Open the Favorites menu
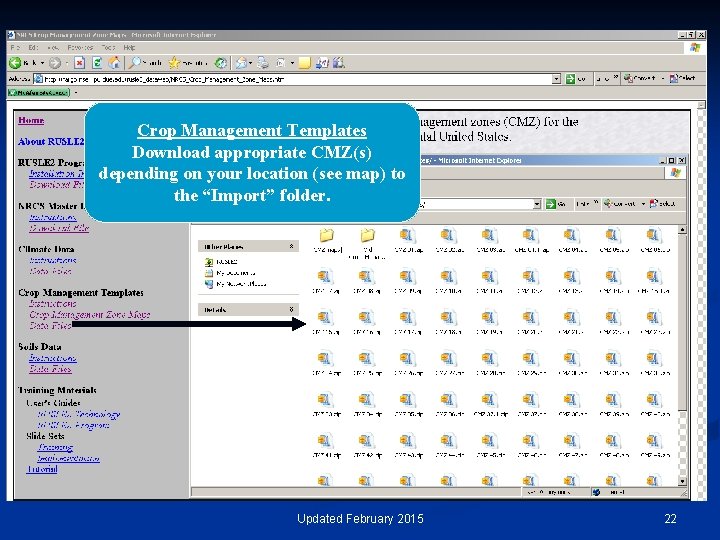Image resolution: width=720 pixels, height=540 pixels. (x=79, y=47)
